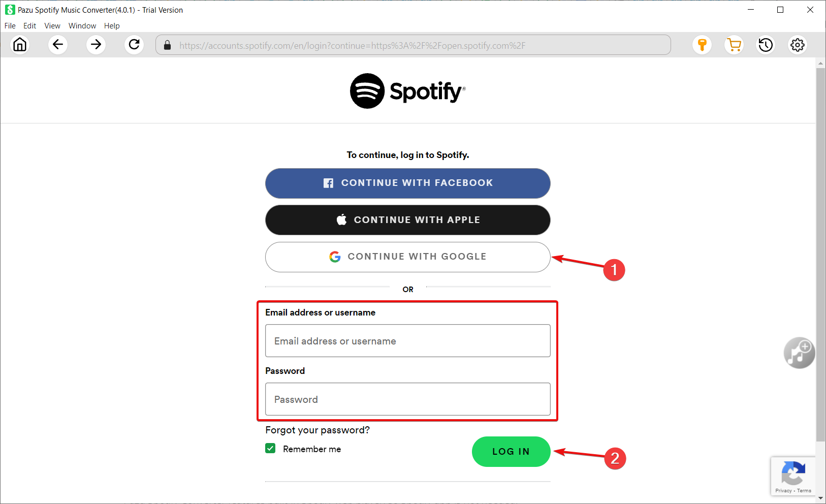Click the shopping cart purchase icon
826x504 pixels.
734,45
